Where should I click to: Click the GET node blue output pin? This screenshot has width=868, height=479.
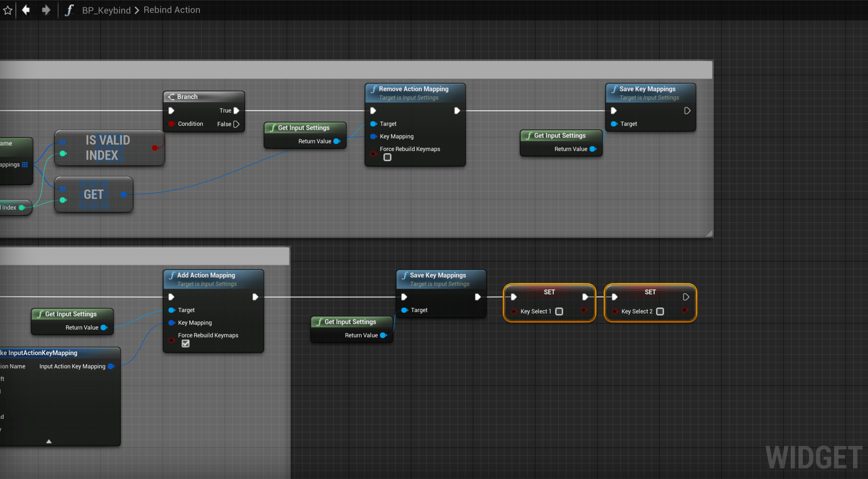click(123, 194)
